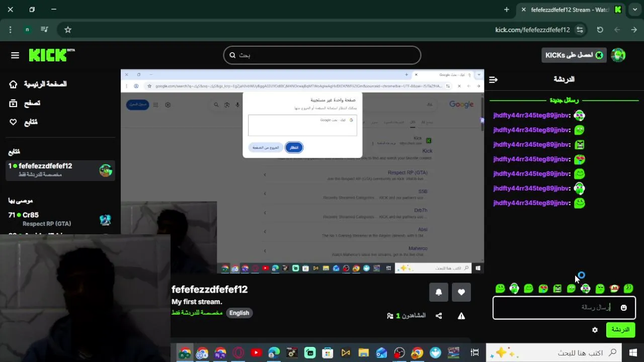Collapse the chat panel with arrow icon
Screen dimensions: 644x362
(493, 79)
